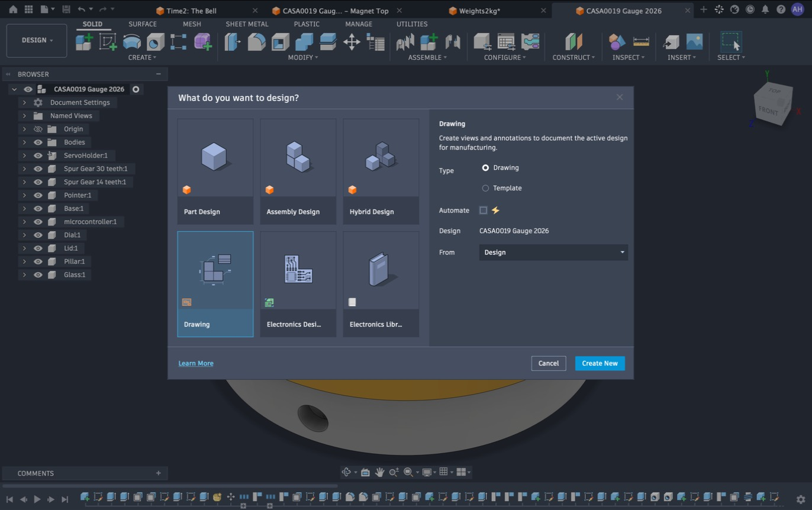The height and width of the screenshot is (510, 812).
Task: Expand the Dial:1 tree node
Action: point(24,235)
